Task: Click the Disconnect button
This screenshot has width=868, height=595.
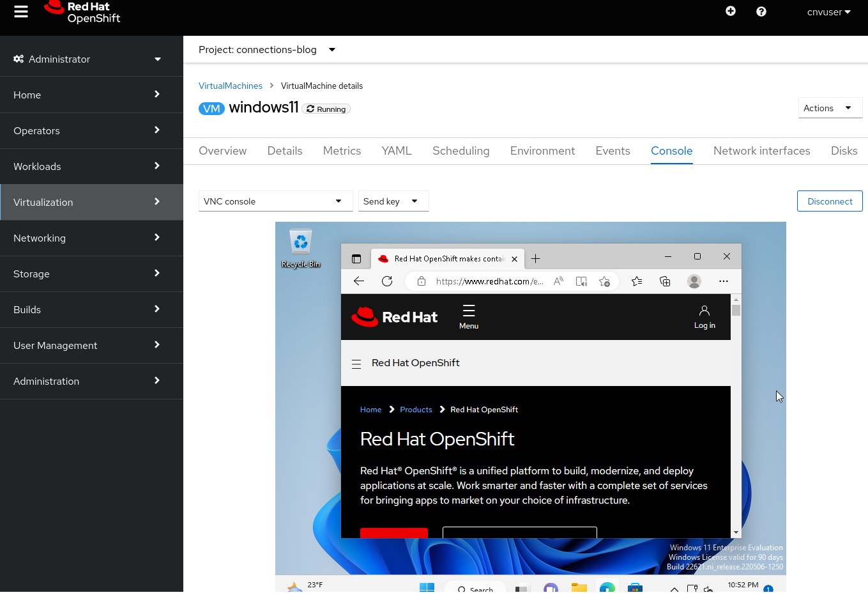Action: click(829, 201)
